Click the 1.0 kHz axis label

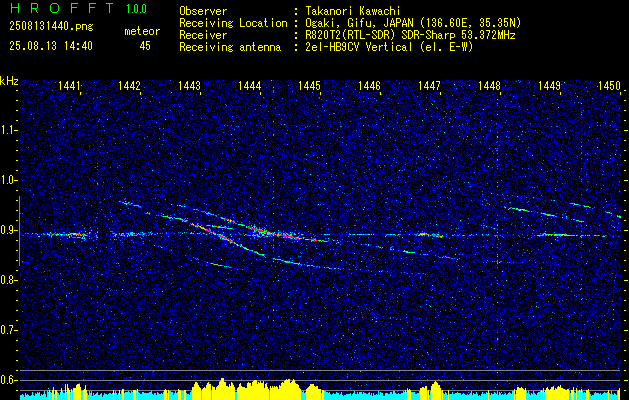(8, 180)
